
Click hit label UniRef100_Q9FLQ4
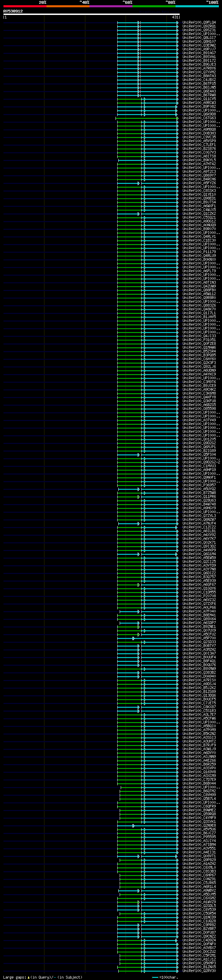coord(199,23)
